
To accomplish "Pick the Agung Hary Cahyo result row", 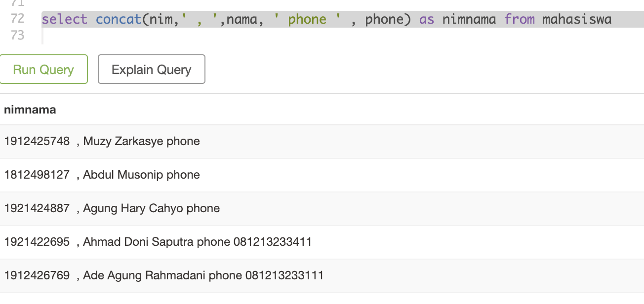I will (112, 208).
